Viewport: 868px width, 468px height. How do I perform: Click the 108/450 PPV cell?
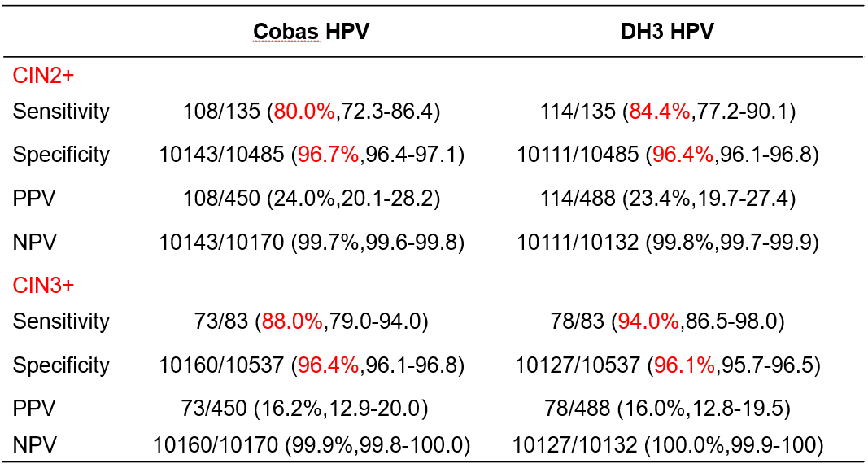(312, 199)
